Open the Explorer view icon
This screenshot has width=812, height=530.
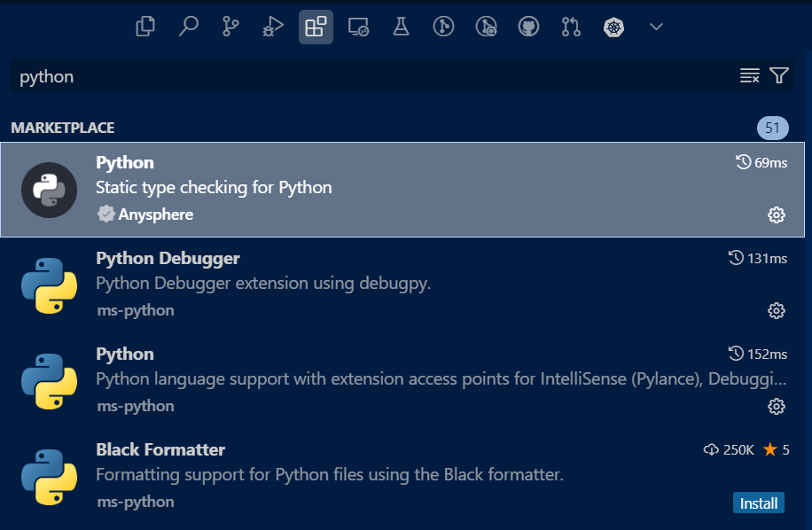[145, 27]
